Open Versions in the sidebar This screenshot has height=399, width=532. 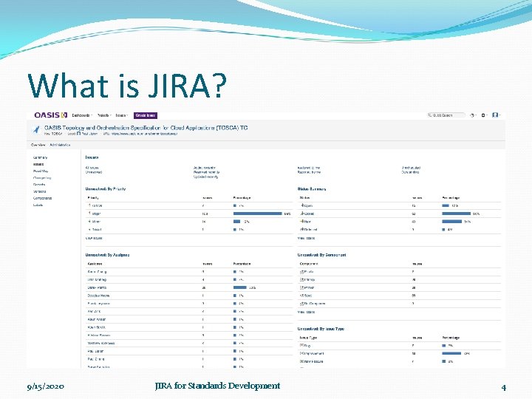pyautogui.click(x=40, y=191)
